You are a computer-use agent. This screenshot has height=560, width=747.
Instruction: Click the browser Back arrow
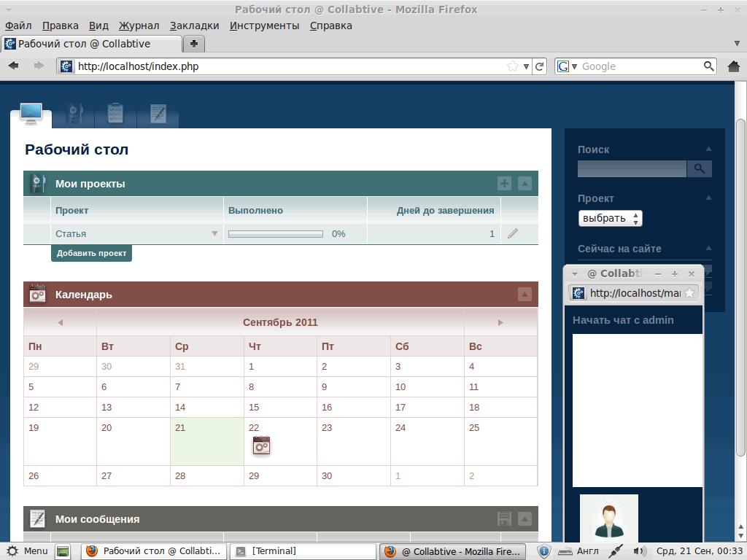point(13,66)
